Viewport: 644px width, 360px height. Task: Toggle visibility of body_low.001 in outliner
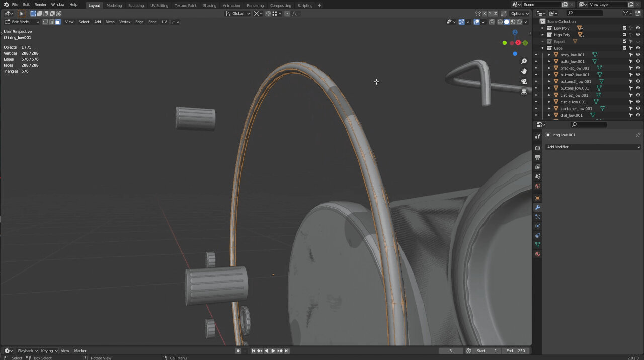(638, 55)
